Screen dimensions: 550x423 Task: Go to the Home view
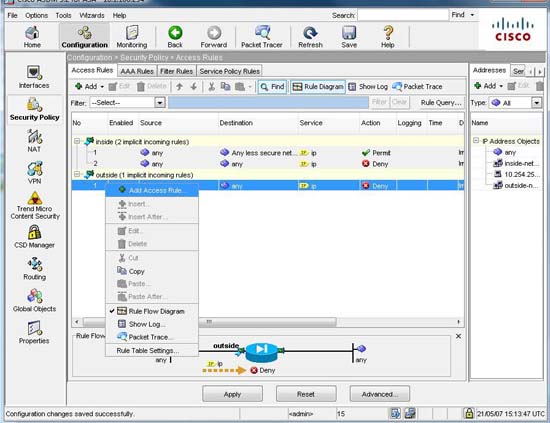(x=32, y=37)
